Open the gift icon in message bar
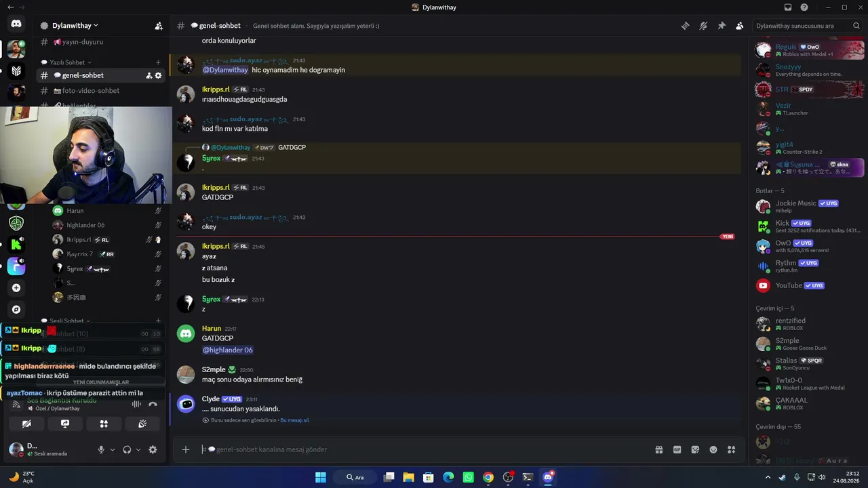 coord(658,449)
